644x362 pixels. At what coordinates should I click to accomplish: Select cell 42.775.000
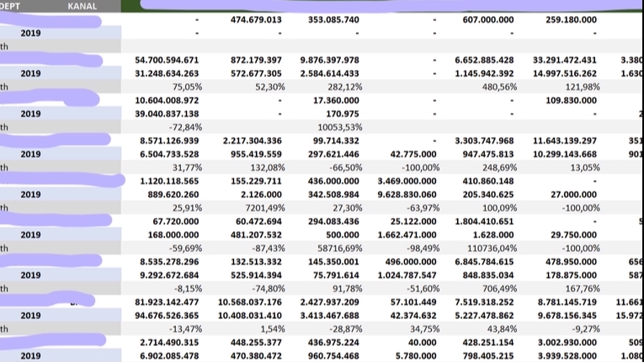pyautogui.click(x=412, y=154)
